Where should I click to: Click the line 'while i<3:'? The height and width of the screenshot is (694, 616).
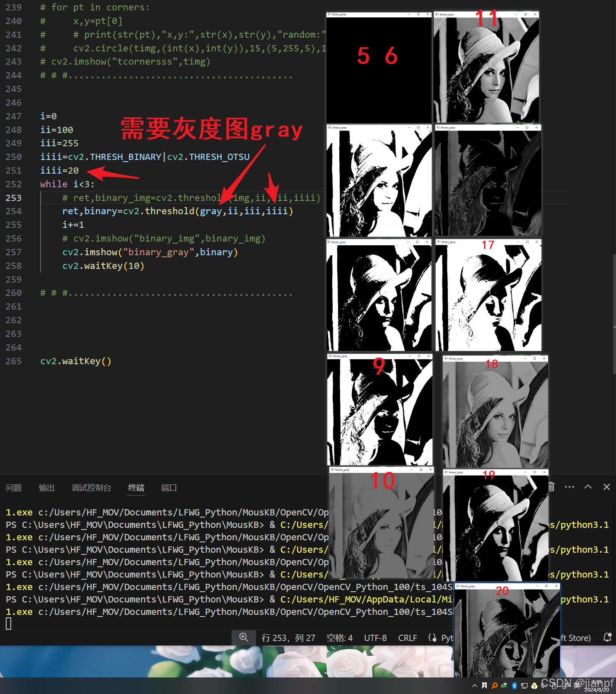click(67, 184)
